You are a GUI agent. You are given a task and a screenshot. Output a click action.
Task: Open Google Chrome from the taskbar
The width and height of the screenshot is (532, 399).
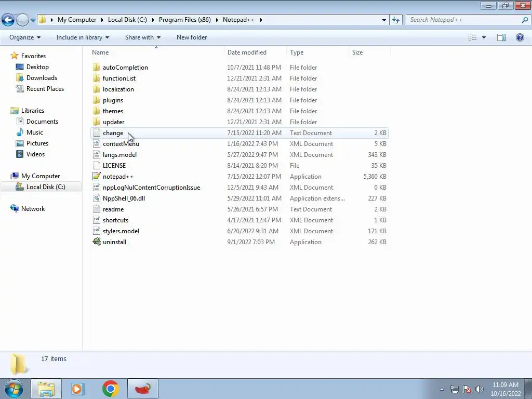pyautogui.click(x=111, y=389)
